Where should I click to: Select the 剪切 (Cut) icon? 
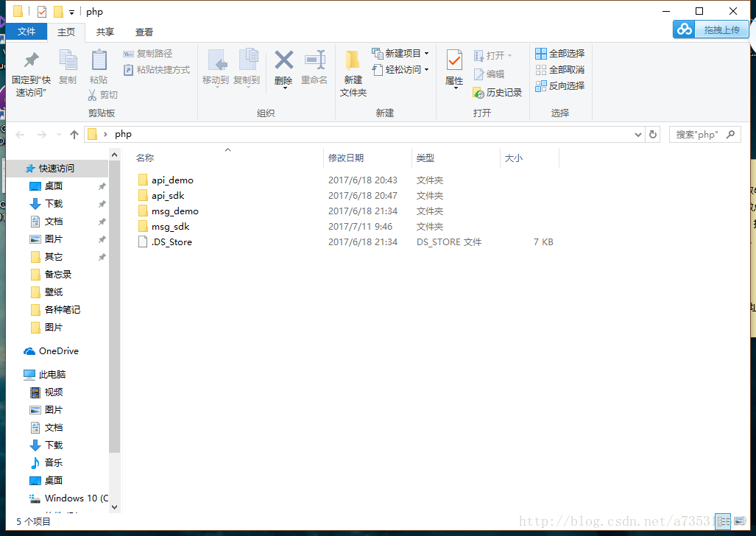[x=93, y=94]
